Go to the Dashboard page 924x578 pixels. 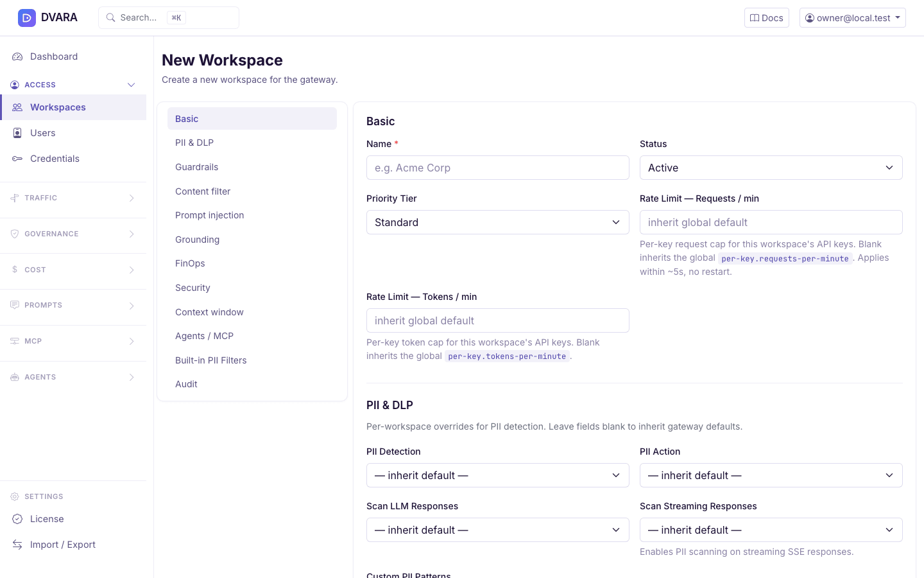click(x=73, y=57)
